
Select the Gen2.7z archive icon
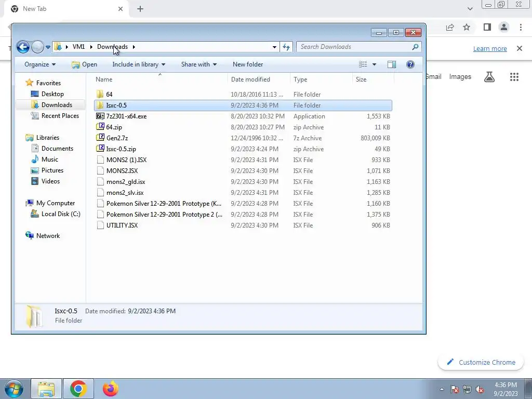tap(100, 138)
